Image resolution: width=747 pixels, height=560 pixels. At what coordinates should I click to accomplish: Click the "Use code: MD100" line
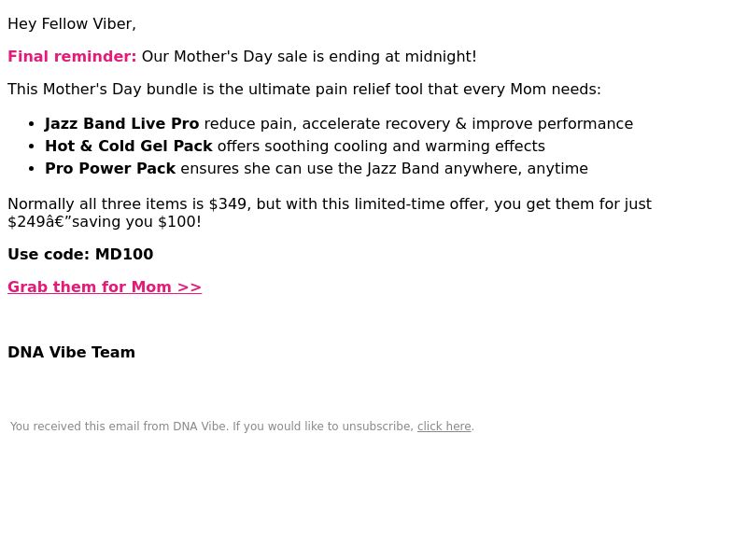80,254
